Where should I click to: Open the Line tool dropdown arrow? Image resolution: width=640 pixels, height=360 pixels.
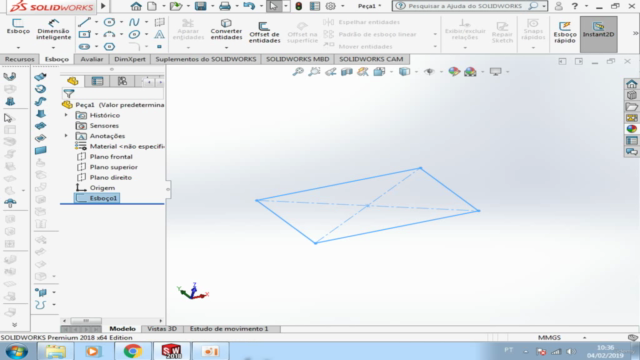click(x=96, y=22)
